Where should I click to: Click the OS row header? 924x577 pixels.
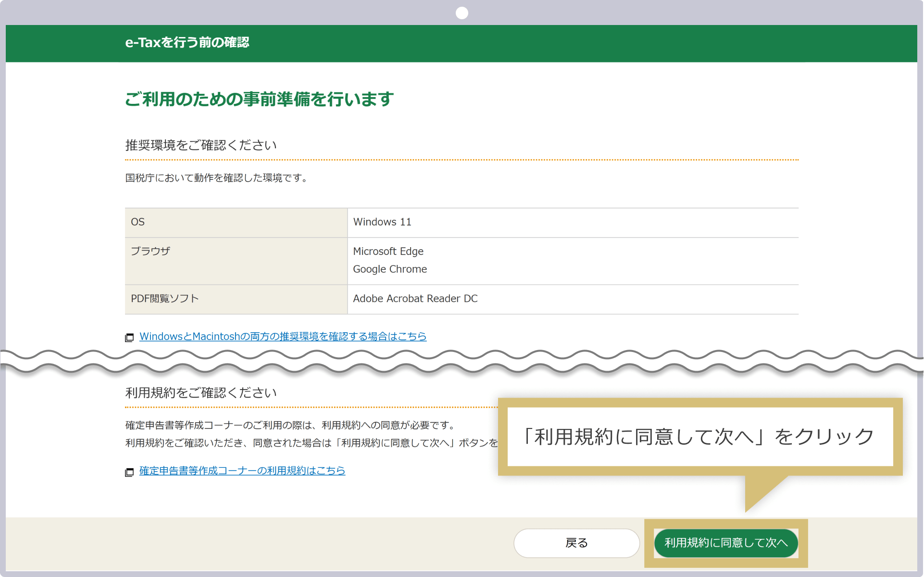[x=236, y=222]
